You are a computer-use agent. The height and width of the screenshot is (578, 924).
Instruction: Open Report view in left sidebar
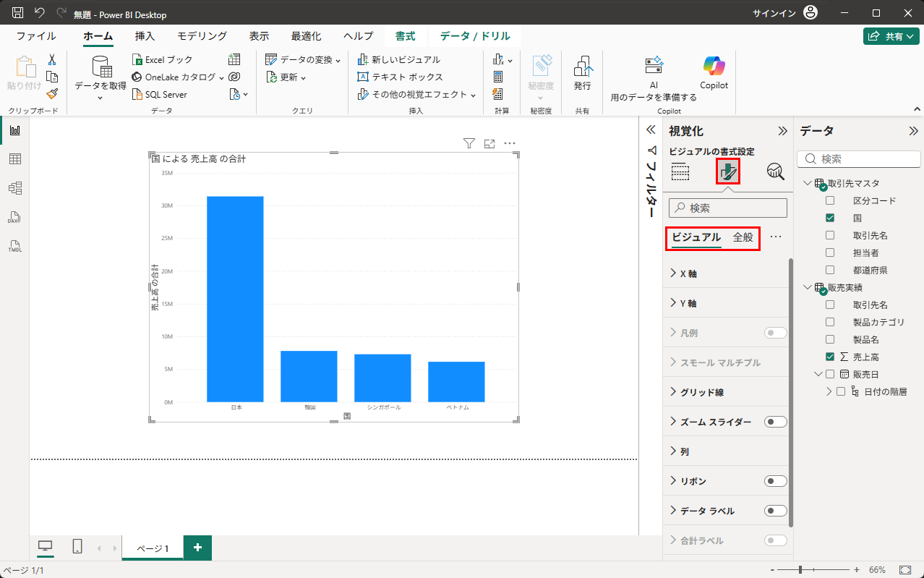(14, 130)
